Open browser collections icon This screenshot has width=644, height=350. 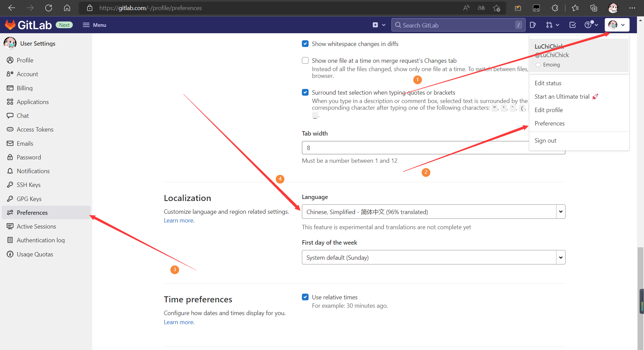coord(594,8)
